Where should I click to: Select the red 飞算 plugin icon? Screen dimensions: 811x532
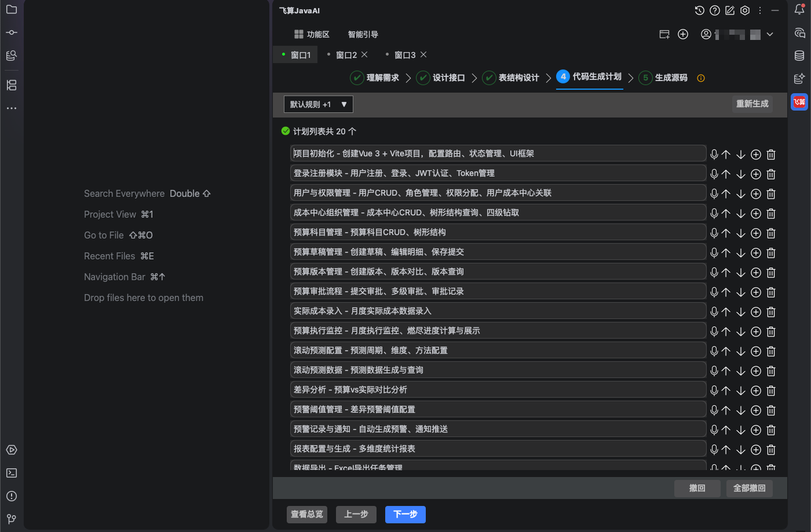coord(800,101)
